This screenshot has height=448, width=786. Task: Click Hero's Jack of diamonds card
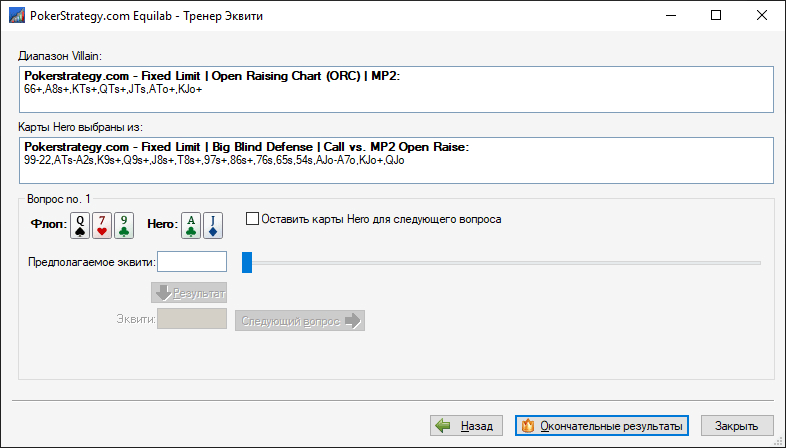[212, 227]
